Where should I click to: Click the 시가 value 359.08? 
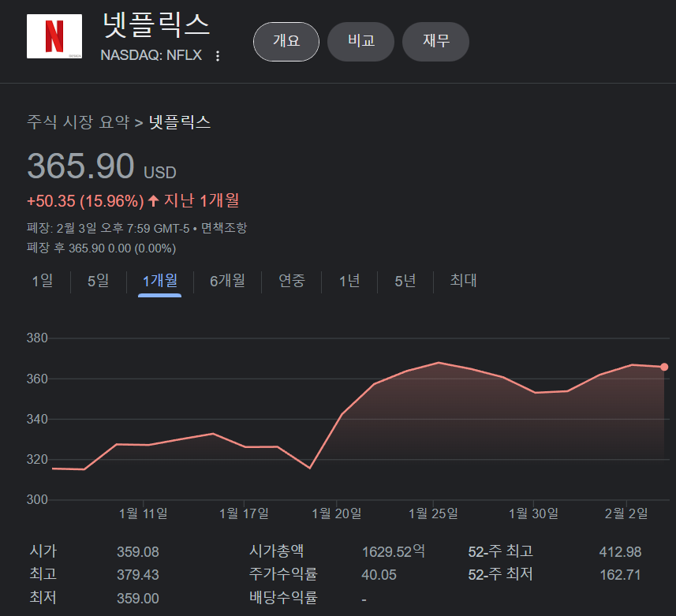[138, 552]
